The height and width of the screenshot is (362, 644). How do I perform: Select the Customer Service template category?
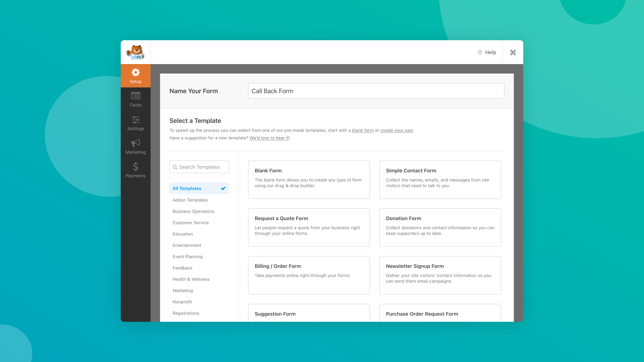[x=191, y=223]
